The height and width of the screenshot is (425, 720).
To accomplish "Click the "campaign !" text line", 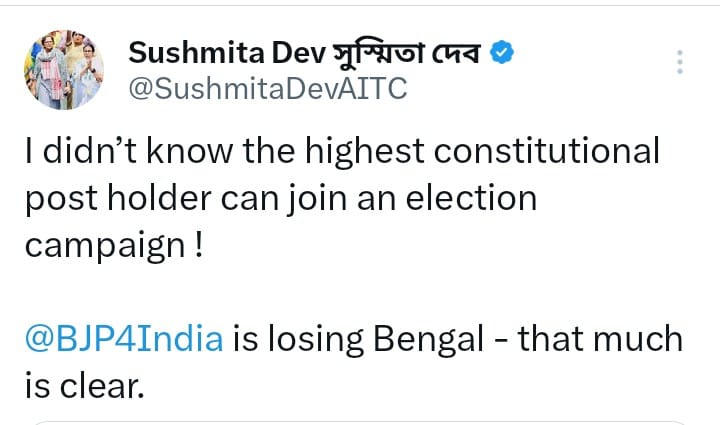I will click(113, 245).
